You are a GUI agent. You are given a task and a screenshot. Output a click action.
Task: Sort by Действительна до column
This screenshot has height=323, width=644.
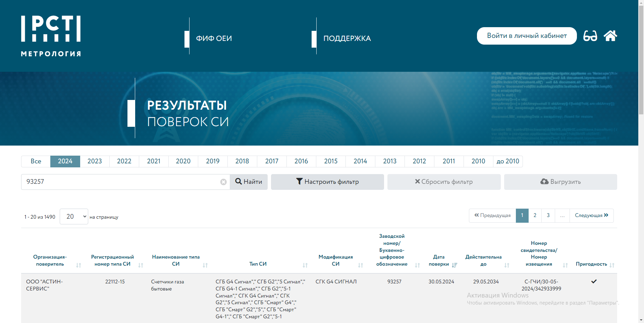coord(507,265)
